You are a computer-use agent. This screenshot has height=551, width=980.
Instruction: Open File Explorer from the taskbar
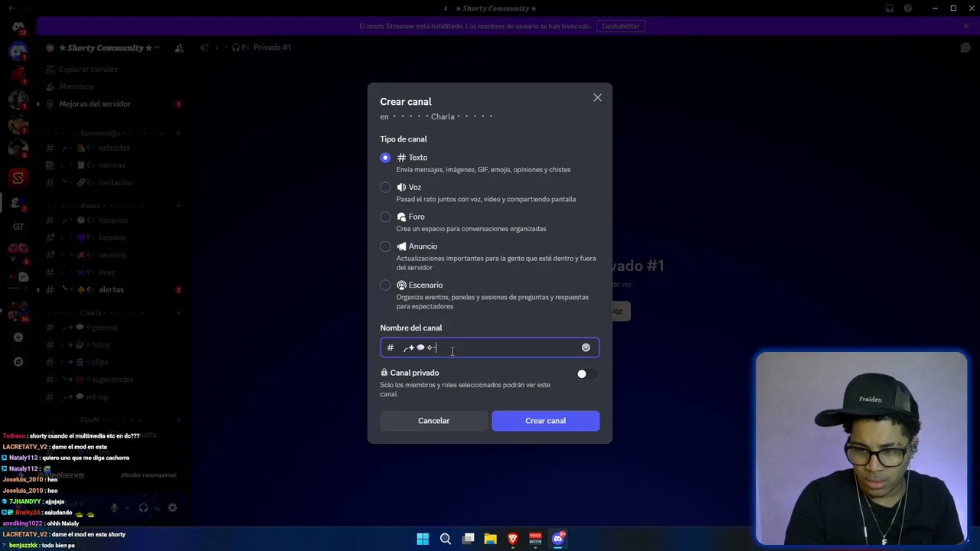point(491,539)
